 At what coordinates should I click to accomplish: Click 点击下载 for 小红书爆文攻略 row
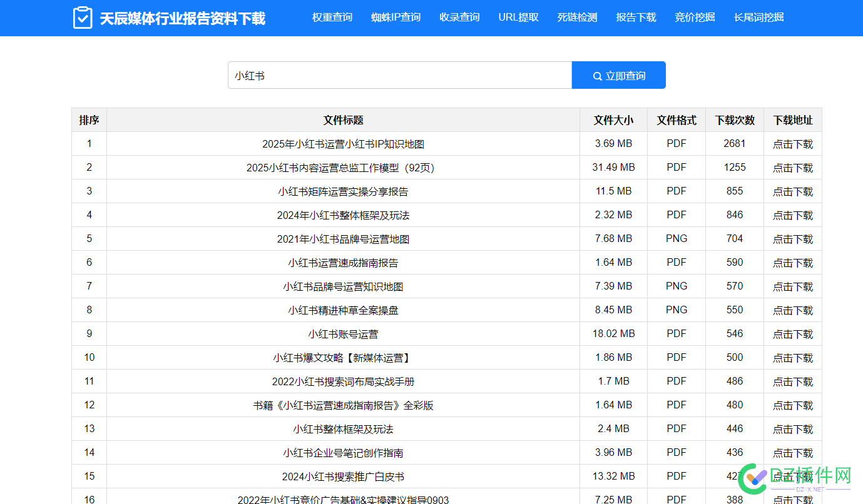[x=793, y=358]
